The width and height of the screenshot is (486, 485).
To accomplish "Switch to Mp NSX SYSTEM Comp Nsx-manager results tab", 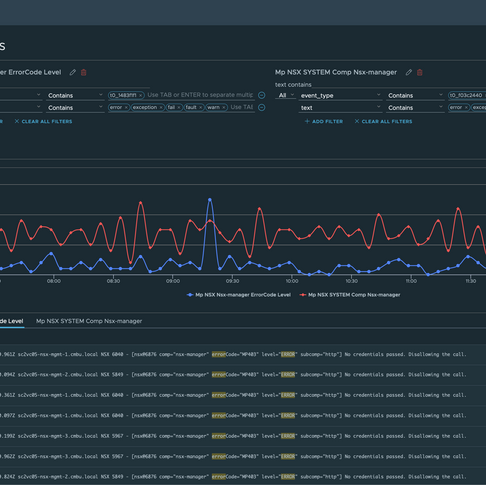I will pos(89,321).
